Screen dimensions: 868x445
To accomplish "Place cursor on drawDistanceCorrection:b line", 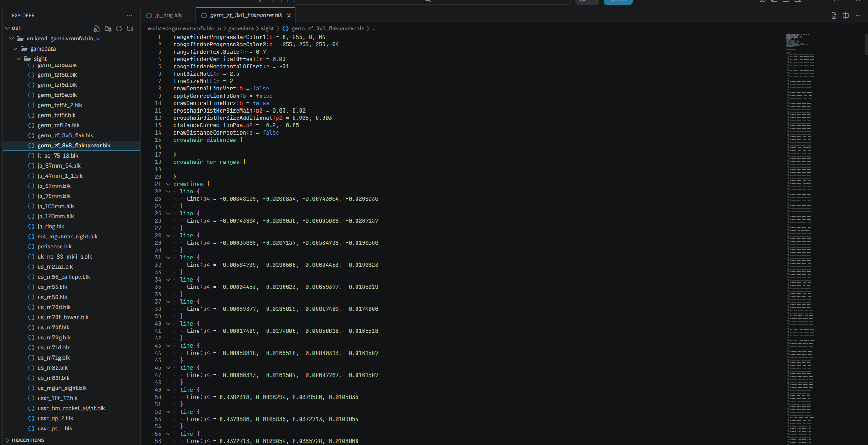I will [x=226, y=133].
